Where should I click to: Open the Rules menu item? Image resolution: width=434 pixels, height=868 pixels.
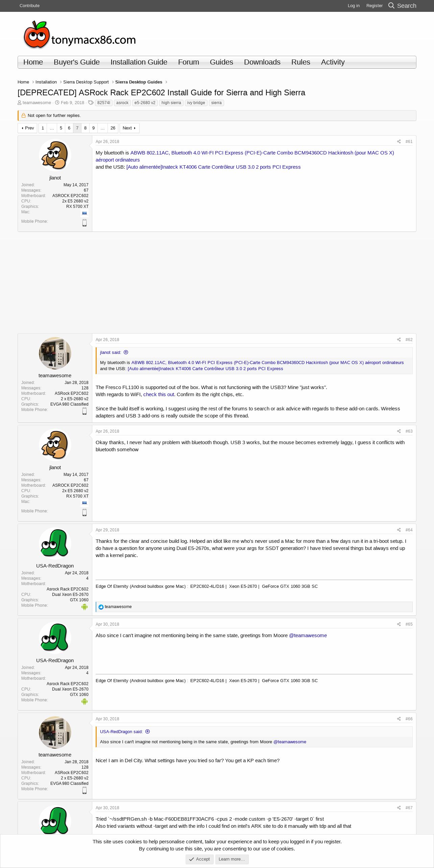tap(301, 62)
